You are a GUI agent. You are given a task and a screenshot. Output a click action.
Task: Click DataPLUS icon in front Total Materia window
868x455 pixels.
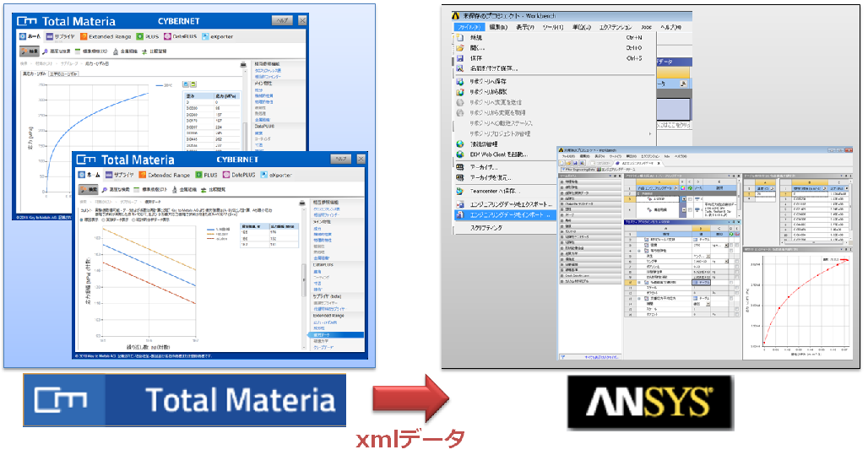point(225,175)
